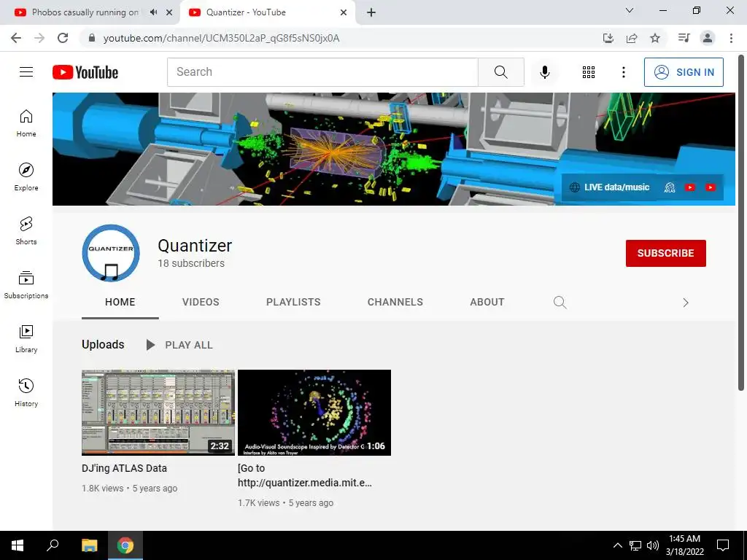This screenshot has height=560, width=747.
Task: Open History in the sidebar
Action: (26, 393)
